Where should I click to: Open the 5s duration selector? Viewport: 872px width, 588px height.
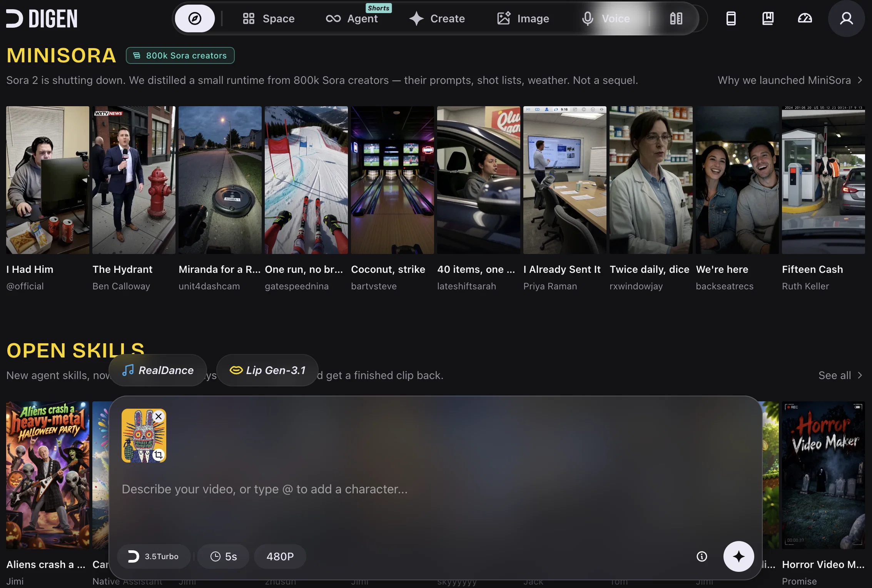point(224,556)
